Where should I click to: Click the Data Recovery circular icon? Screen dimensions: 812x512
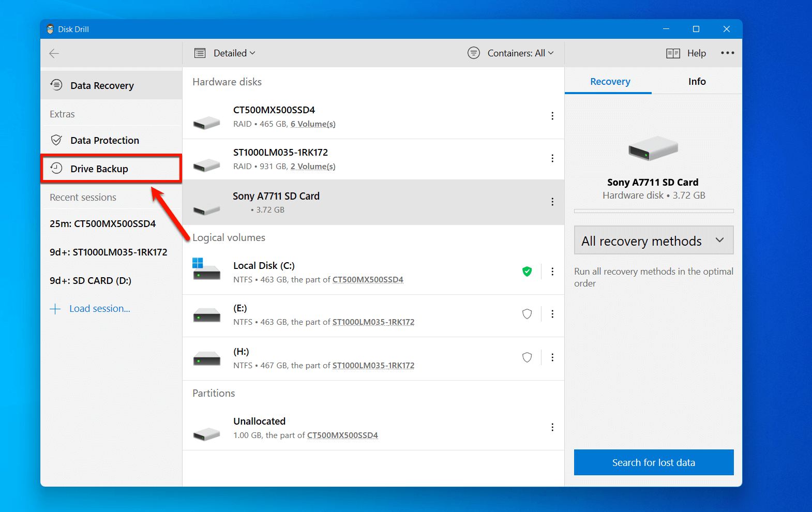(56, 85)
